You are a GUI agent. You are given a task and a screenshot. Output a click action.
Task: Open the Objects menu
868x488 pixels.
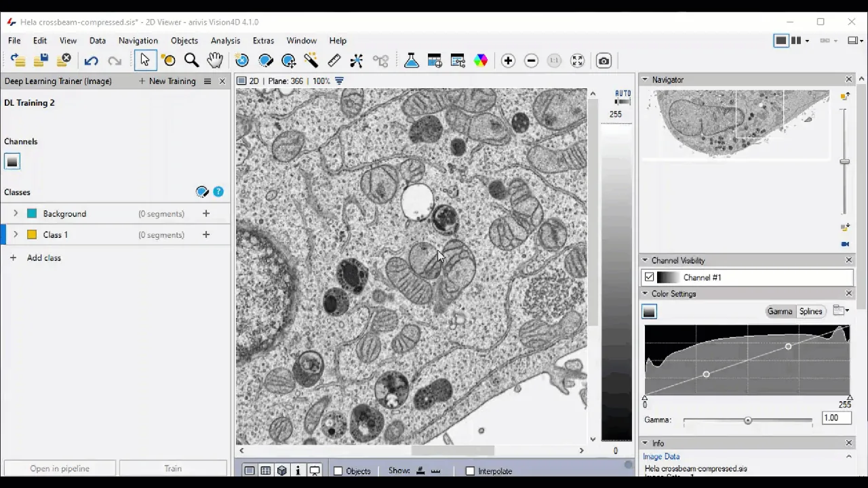pyautogui.click(x=184, y=41)
